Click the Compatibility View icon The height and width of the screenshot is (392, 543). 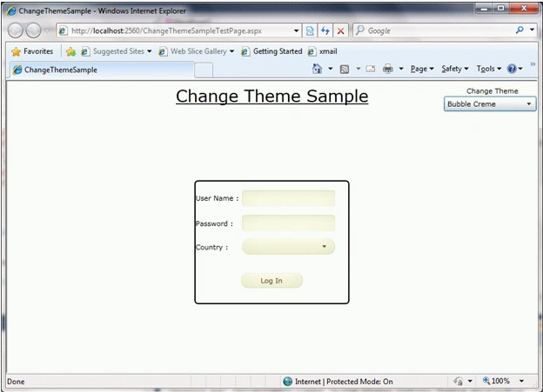click(310, 30)
